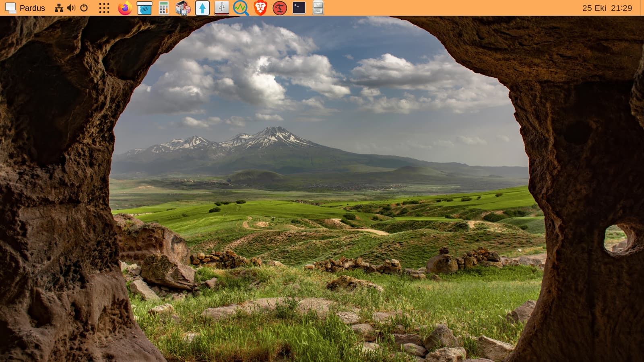Click the monitor icon beside Pardus

coord(10,8)
